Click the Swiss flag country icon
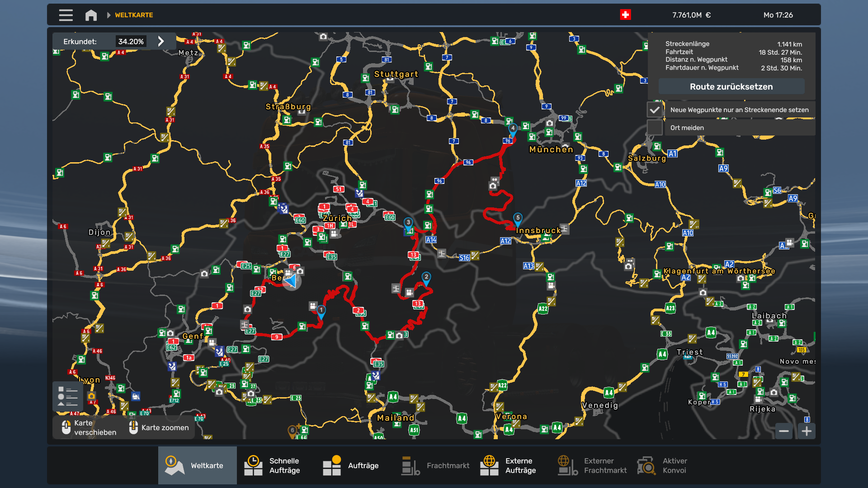Screen dimensions: 868x488 [625, 15]
